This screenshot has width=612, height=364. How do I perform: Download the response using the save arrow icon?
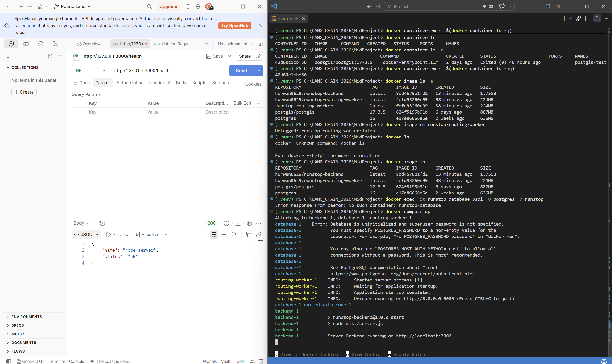tap(238, 223)
